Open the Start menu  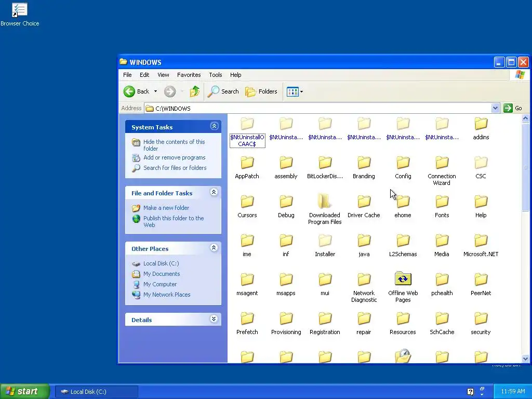click(24, 391)
